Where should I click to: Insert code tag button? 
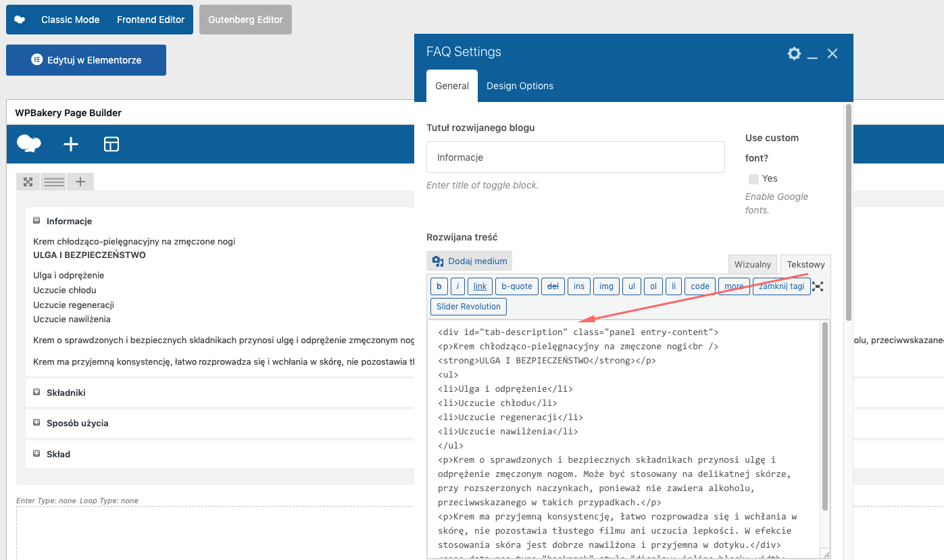[700, 286]
